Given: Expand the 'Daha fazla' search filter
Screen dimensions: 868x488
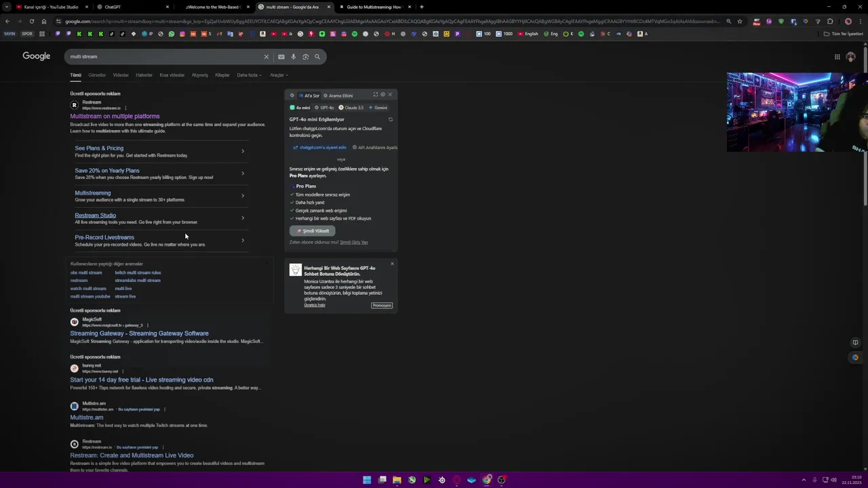Looking at the screenshot, I should 249,75.
